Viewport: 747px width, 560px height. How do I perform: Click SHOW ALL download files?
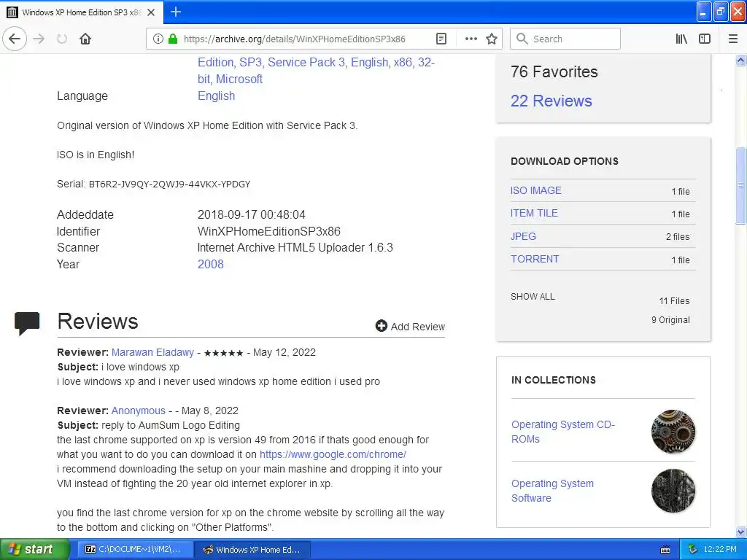533,296
